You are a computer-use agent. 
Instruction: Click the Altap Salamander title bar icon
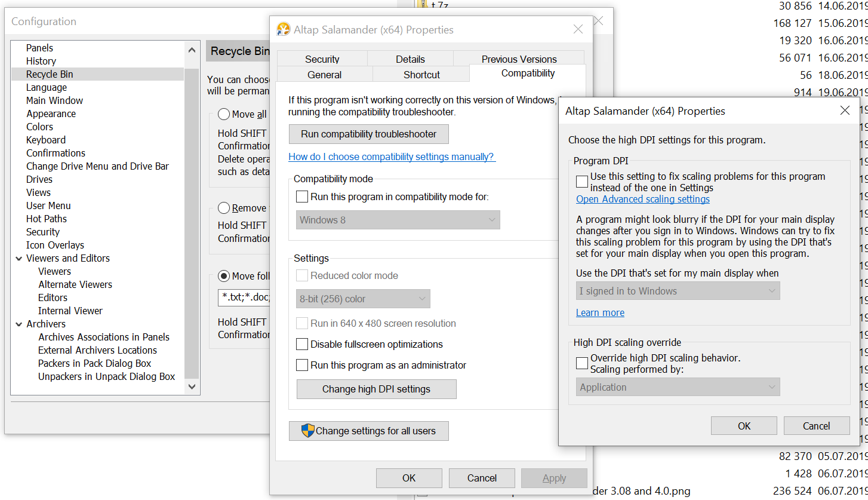pyautogui.click(x=284, y=29)
